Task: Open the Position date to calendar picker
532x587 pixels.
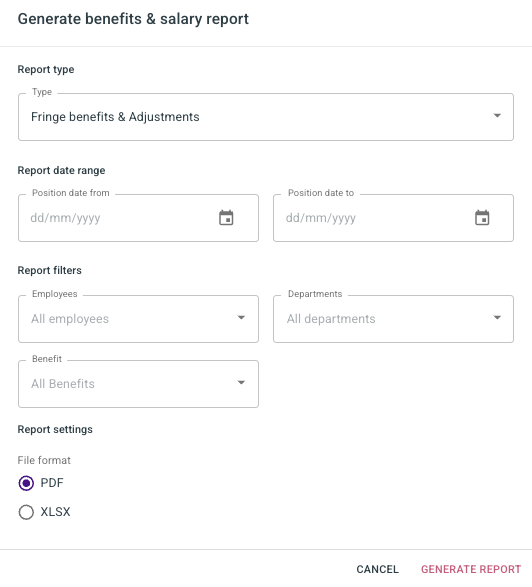Action: [x=482, y=218]
